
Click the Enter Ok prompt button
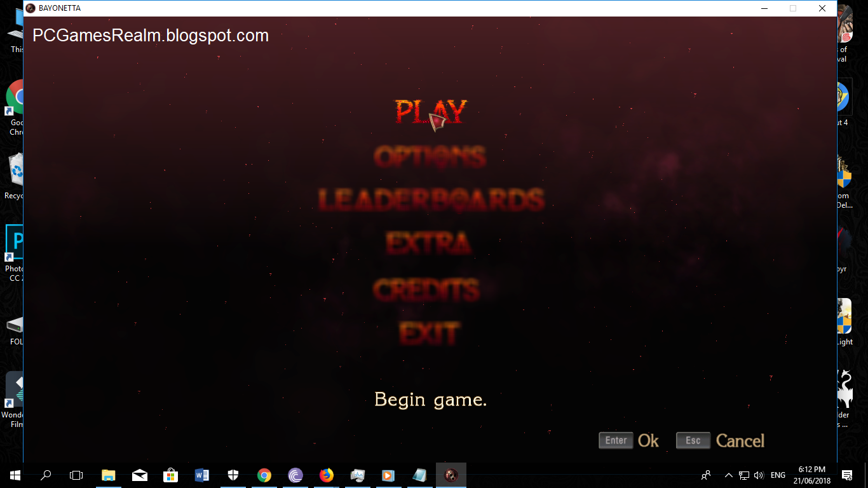(x=629, y=440)
